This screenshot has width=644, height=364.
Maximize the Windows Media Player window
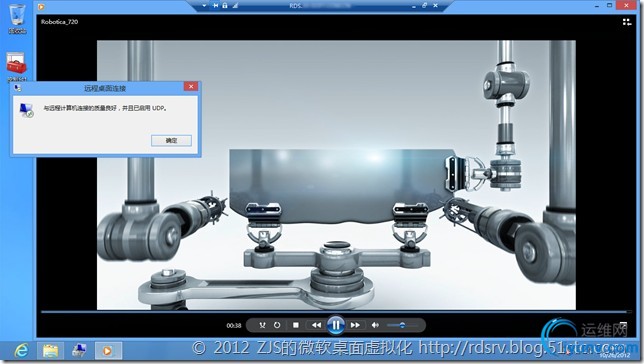point(610,6)
